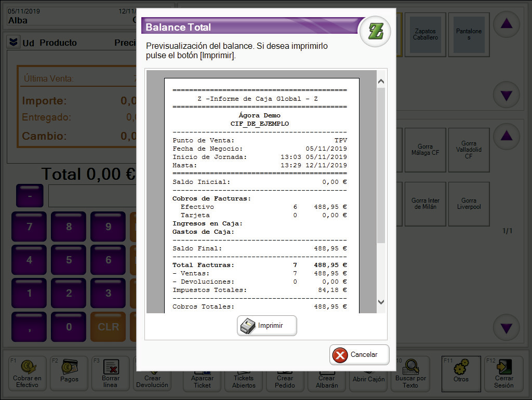Screen dimensions: 532x400
Task: Open the Pagos payment icon
Action: point(69,368)
